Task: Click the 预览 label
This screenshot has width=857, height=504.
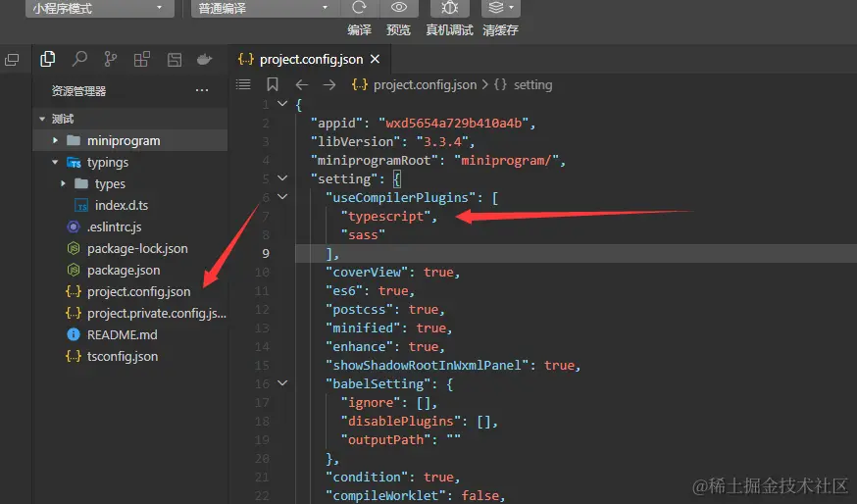Action: [398, 30]
